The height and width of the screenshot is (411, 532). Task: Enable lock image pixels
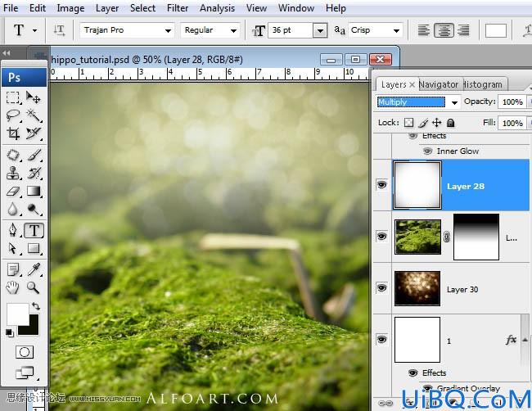pyautogui.click(x=423, y=123)
